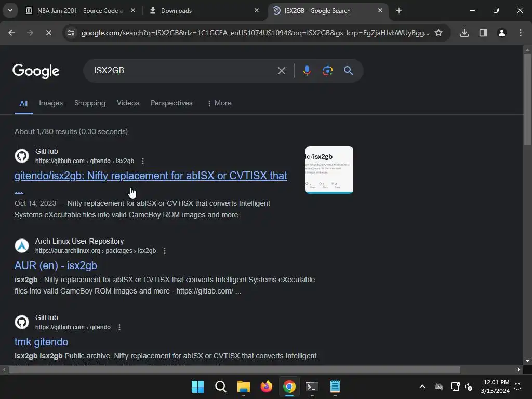Open the AUR (en) - isx2gb link
532x399 pixels.
pos(56,265)
